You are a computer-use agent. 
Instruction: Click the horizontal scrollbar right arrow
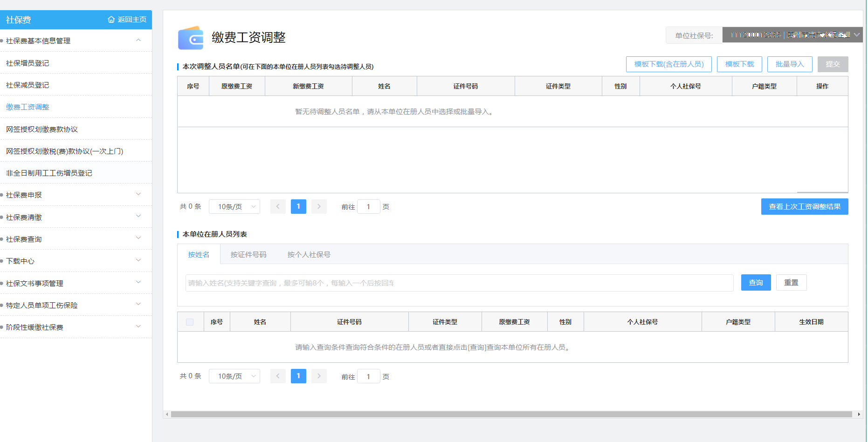tap(859, 414)
